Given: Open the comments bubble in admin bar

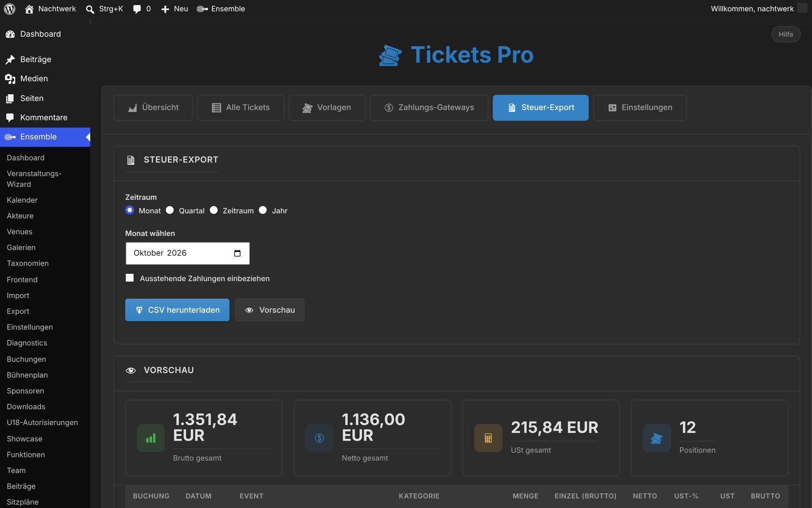Looking at the screenshot, I should pos(137,9).
